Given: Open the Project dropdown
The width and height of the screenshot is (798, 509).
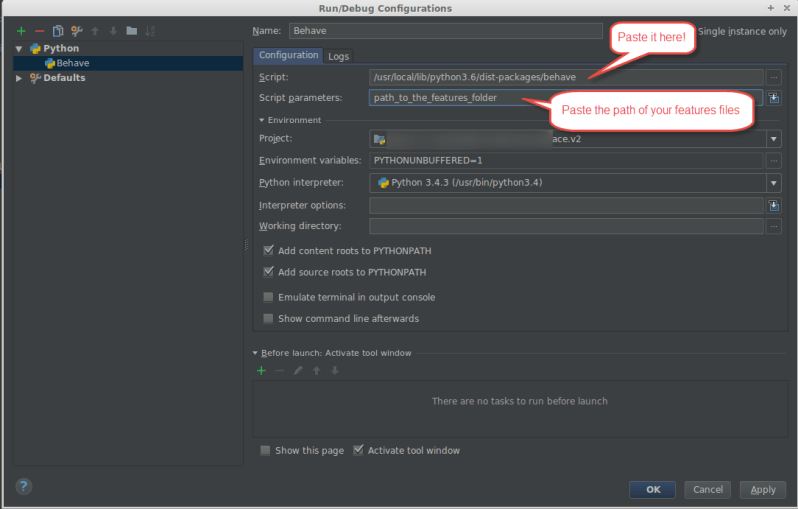Looking at the screenshot, I should (x=774, y=138).
